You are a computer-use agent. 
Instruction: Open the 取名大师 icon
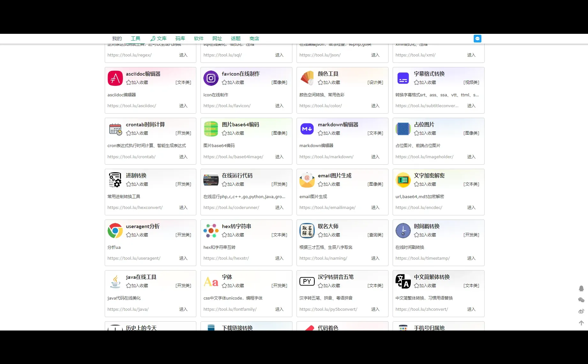(x=307, y=231)
